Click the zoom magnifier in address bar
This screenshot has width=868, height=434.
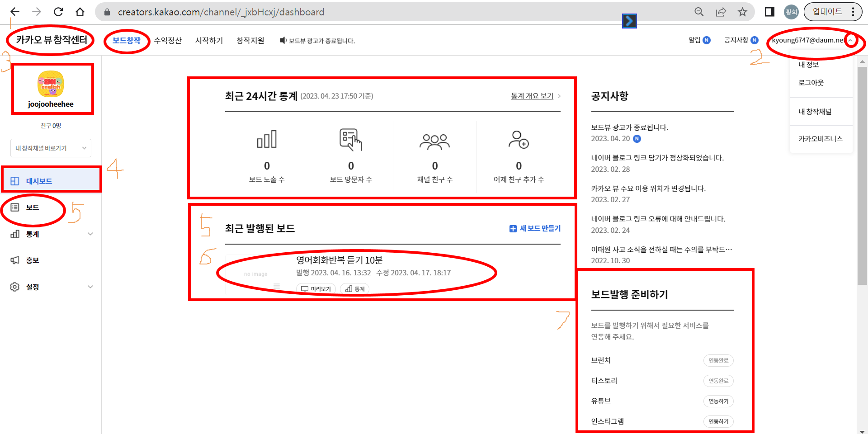(699, 12)
